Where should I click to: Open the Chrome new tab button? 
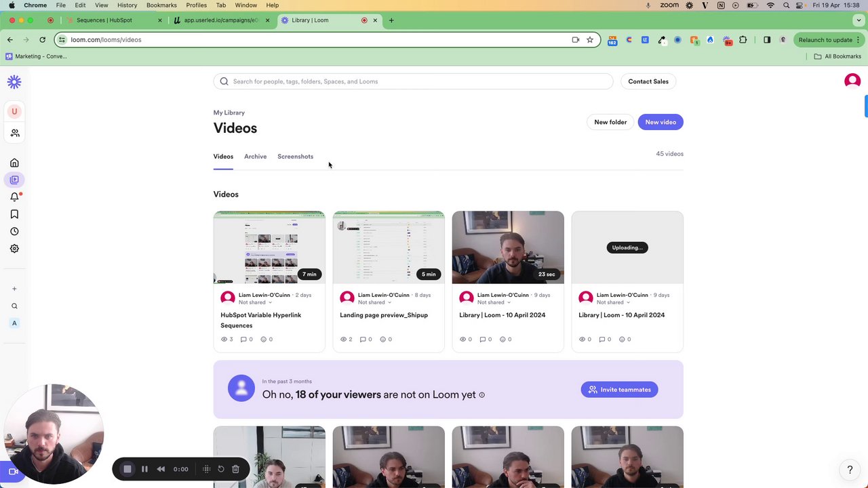(x=391, y=20)
